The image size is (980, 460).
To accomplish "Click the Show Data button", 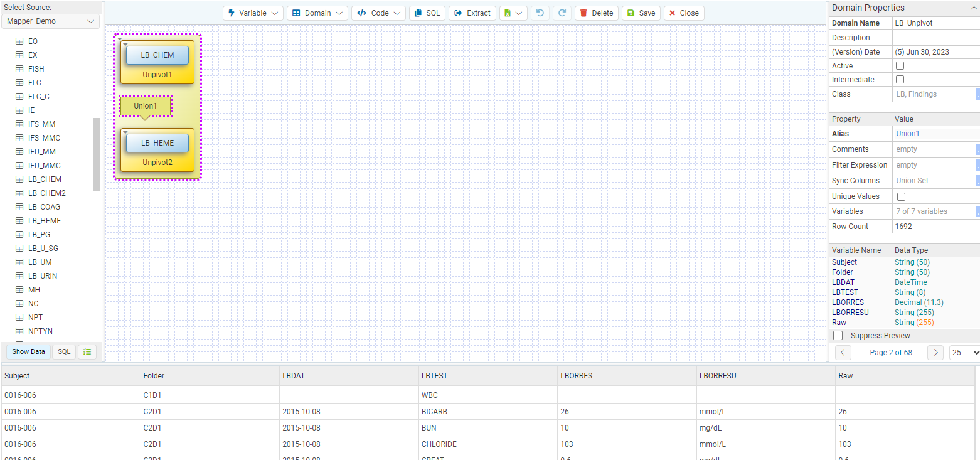I will click(28, 352).
